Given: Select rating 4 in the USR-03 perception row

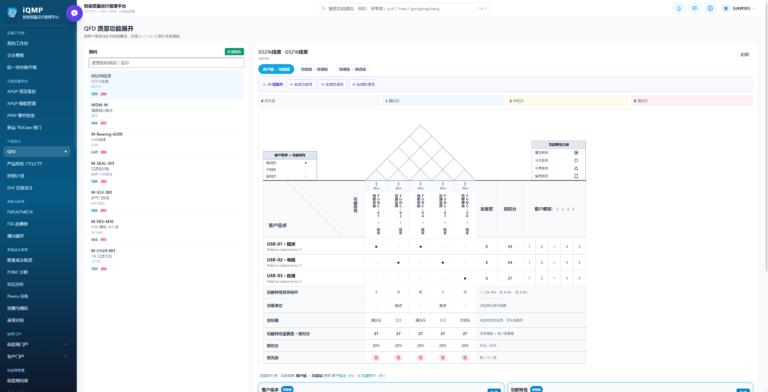Looking at the screenshot, I should click(567, 278).
